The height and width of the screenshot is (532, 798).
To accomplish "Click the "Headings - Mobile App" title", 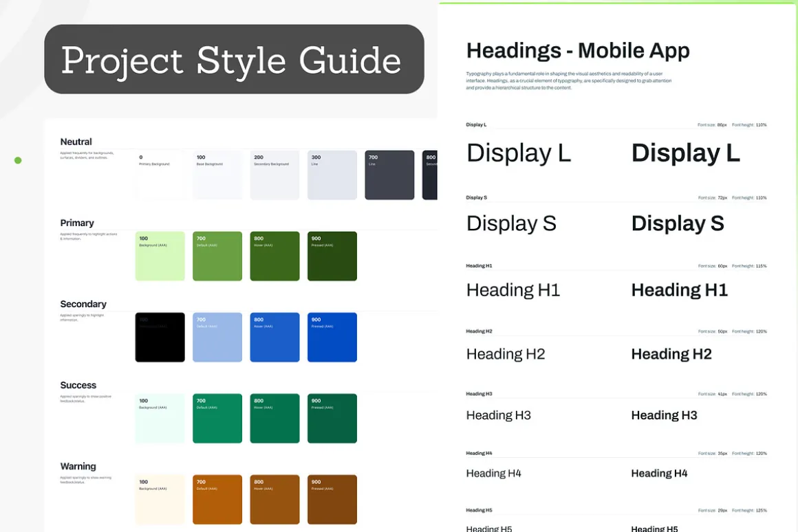I will click(578, 51).
